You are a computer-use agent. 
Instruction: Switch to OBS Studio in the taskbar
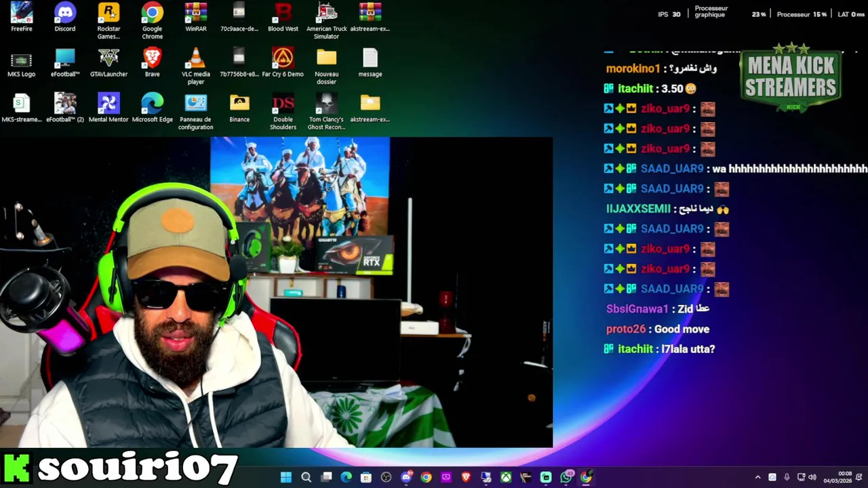386,477
